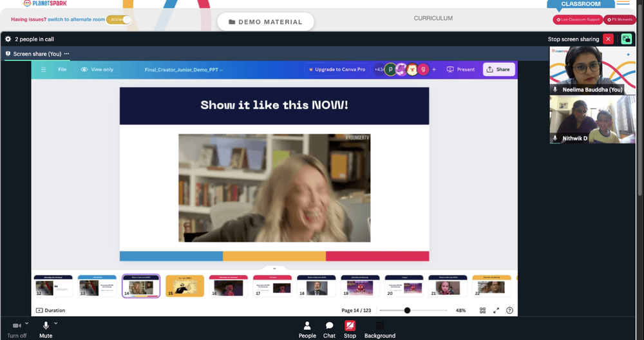Click Upgrade to Canva Pro
The image size is (644, 340).
point(337,70)
